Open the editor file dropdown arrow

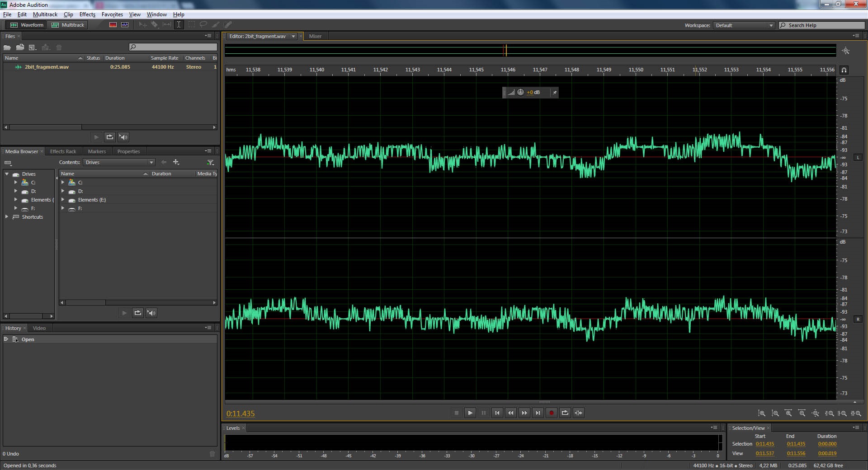click(x=293, y=36)
